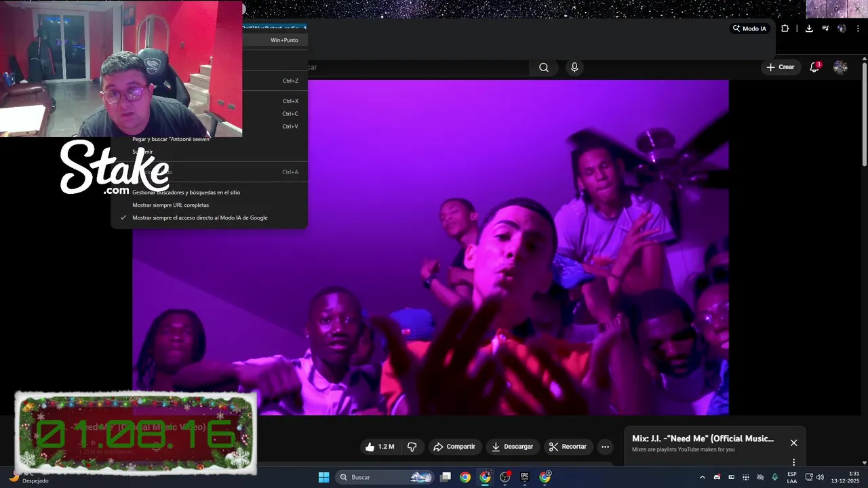Open Epic Games launcher on taskbar

coord(524,477)
